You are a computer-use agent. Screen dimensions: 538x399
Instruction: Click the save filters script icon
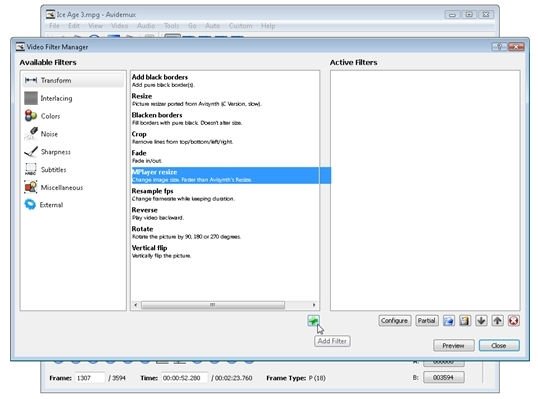[465, 321]
